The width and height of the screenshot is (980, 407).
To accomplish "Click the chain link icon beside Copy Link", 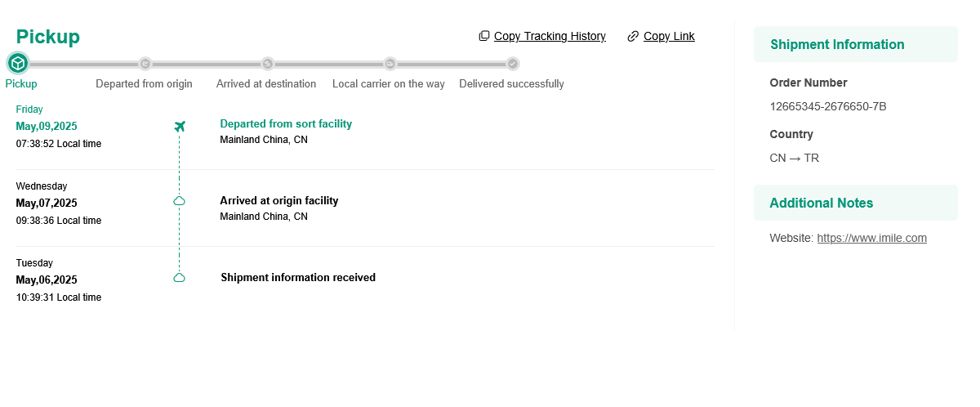I will click(633, 36).
